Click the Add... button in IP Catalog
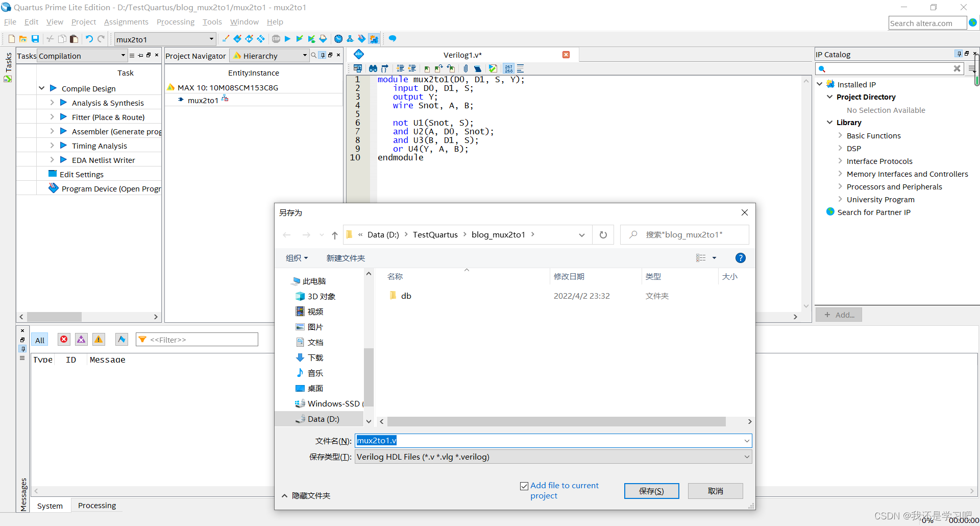980x526 pixels. point(839,315)
